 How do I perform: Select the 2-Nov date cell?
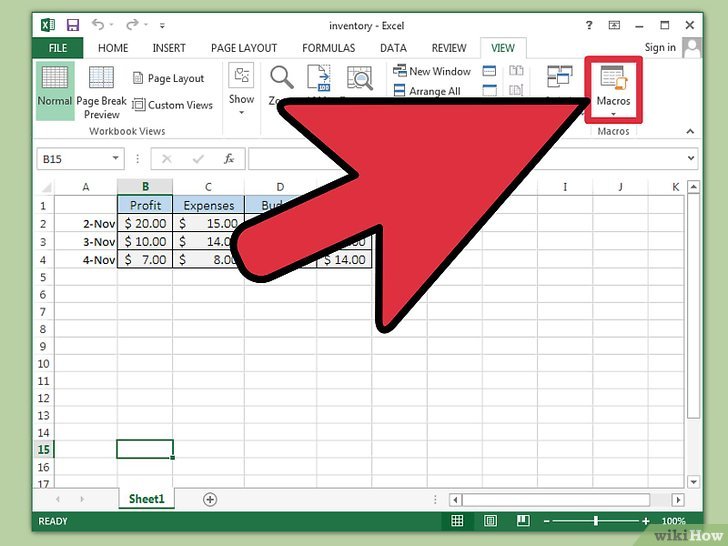[x=86, y=223]
